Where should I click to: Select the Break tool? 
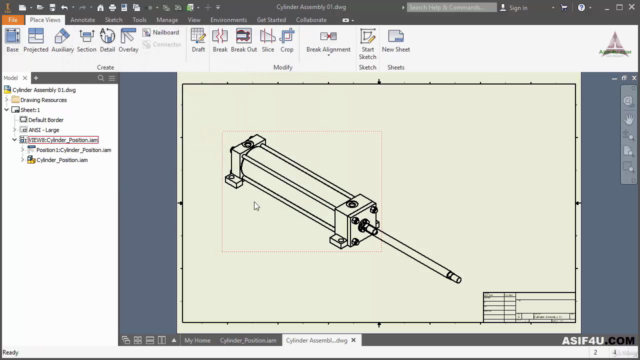pyautogui.click(x=220, y=40)
